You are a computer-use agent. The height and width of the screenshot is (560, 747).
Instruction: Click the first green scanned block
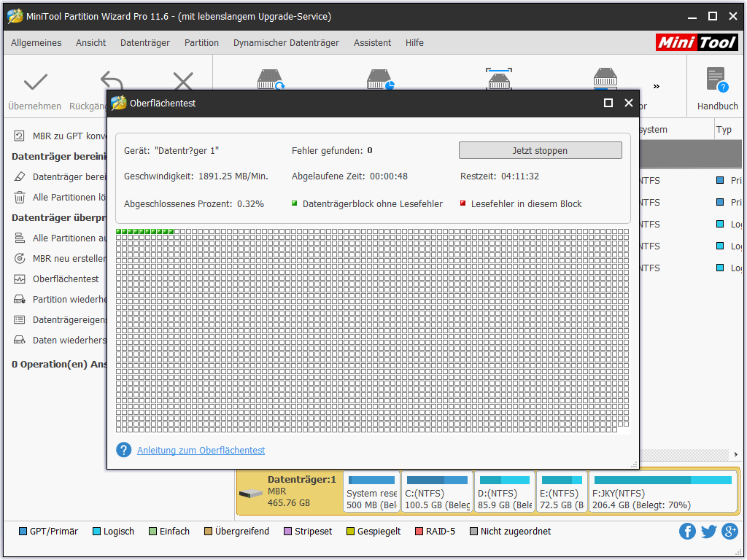click(x=120, y=232)
